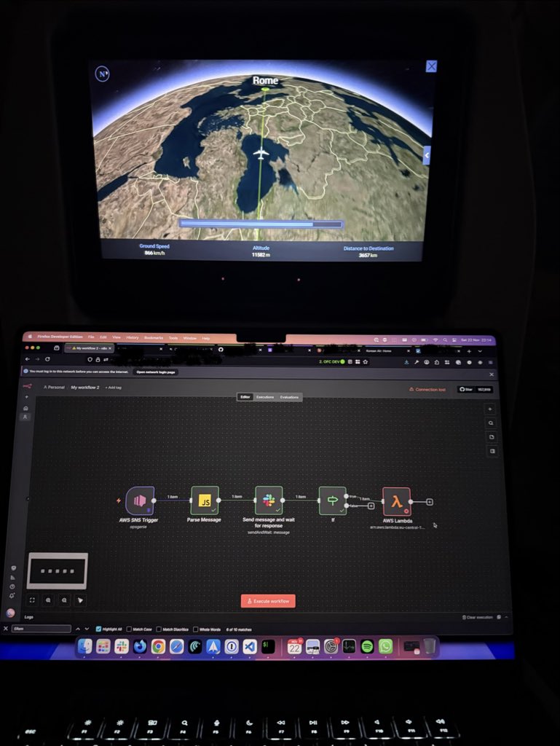Click the canvas search icon on right
This screenshot has width=560, height=746.
[491, 423]
